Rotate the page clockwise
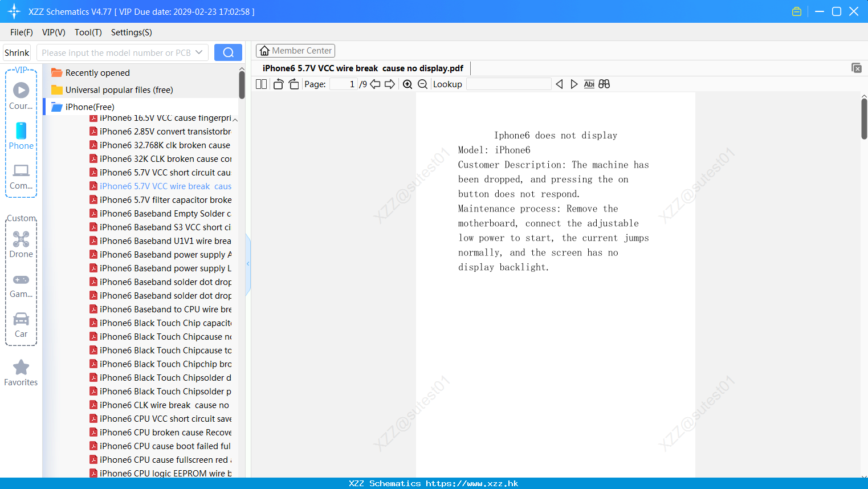 pyautogui.click(x=294, y=84)
